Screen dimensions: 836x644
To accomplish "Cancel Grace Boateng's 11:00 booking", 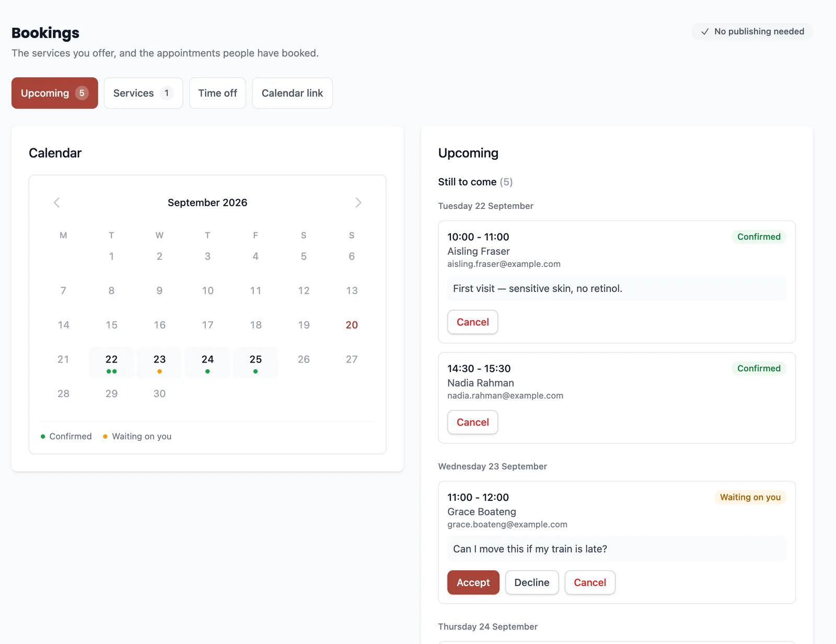I will pos(590,583).
